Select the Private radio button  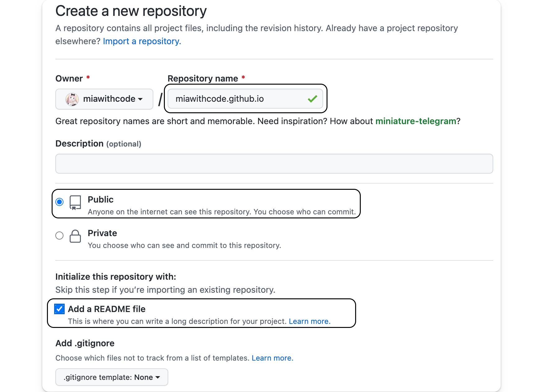click(x=59, y=236)
